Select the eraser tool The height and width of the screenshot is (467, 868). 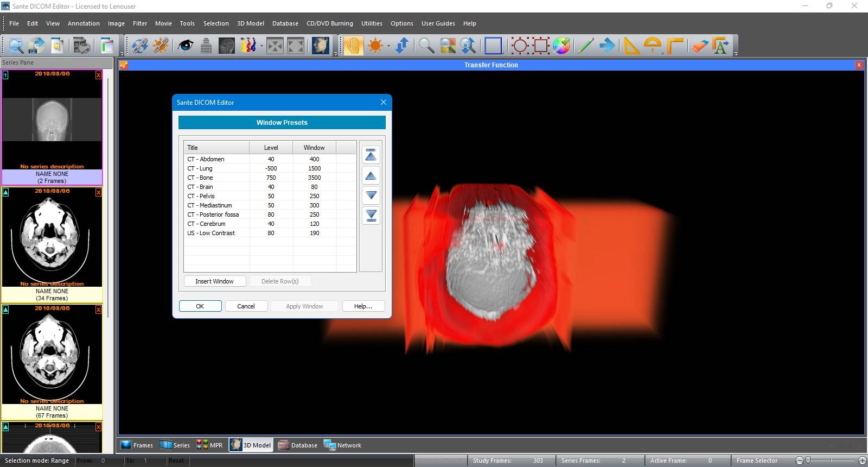[x=700, y=46]
